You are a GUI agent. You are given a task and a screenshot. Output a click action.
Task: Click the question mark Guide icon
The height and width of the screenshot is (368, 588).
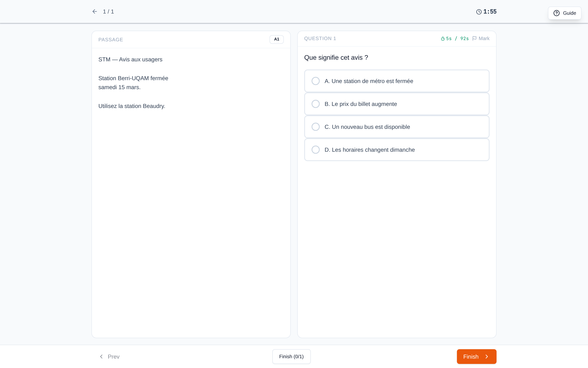pos(556,13)
